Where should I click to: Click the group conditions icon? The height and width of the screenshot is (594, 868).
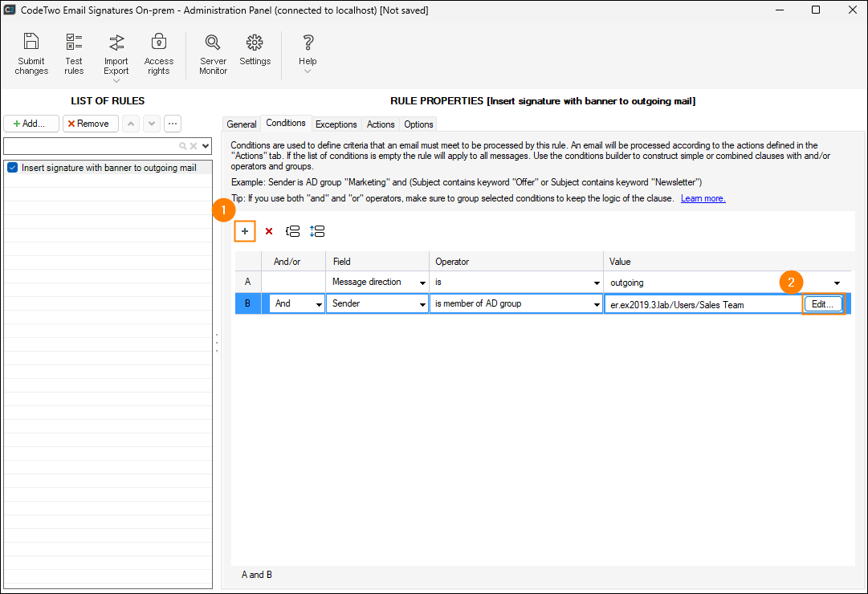293,231
